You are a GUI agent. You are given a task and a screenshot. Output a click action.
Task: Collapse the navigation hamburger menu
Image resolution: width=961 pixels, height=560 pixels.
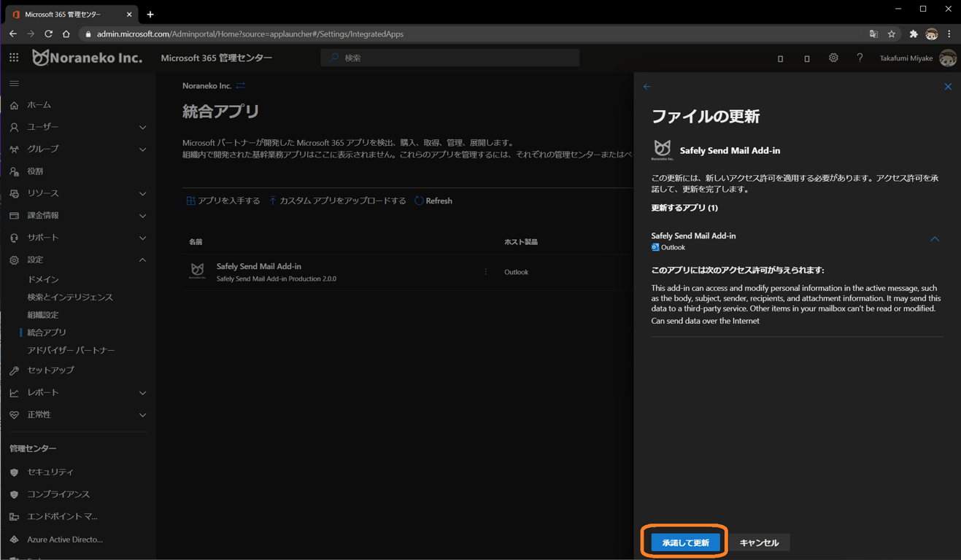click(x=14, y=84)
